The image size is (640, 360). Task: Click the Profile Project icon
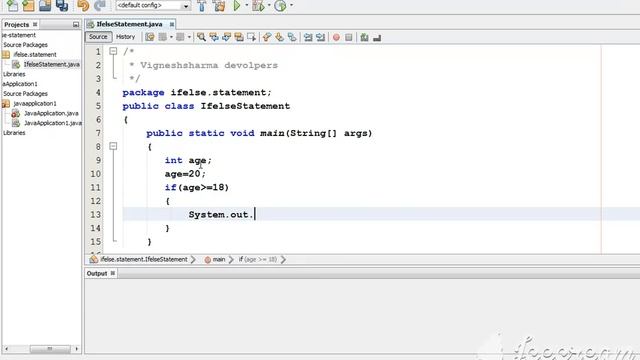(x=280, y=5)
